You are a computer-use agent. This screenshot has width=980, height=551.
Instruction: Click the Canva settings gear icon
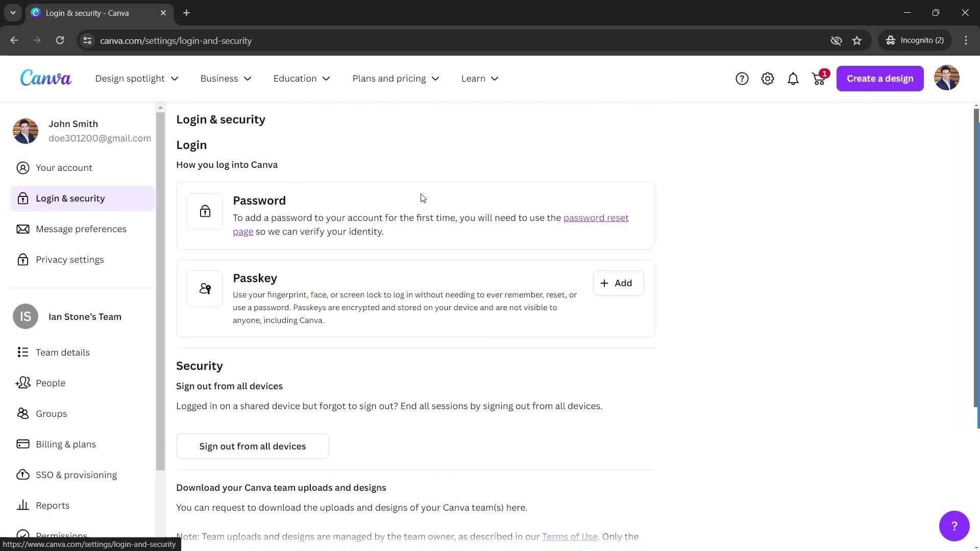767,78
